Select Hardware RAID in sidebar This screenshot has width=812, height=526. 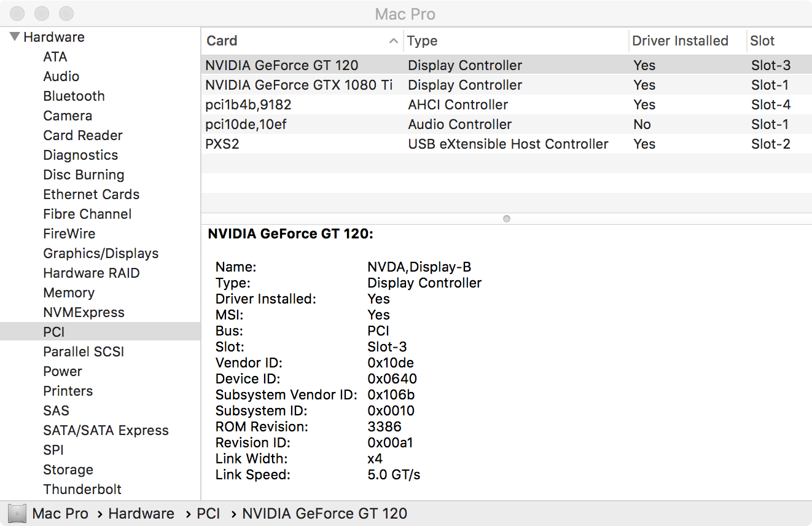click(x=92, y=273)
